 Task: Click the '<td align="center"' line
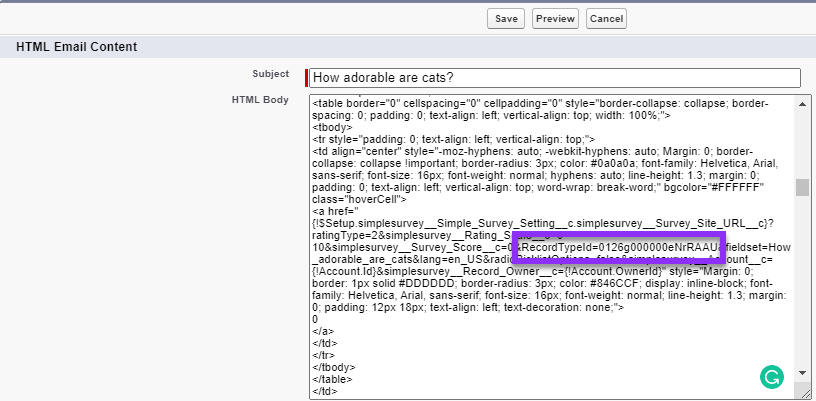click(532, 151)
